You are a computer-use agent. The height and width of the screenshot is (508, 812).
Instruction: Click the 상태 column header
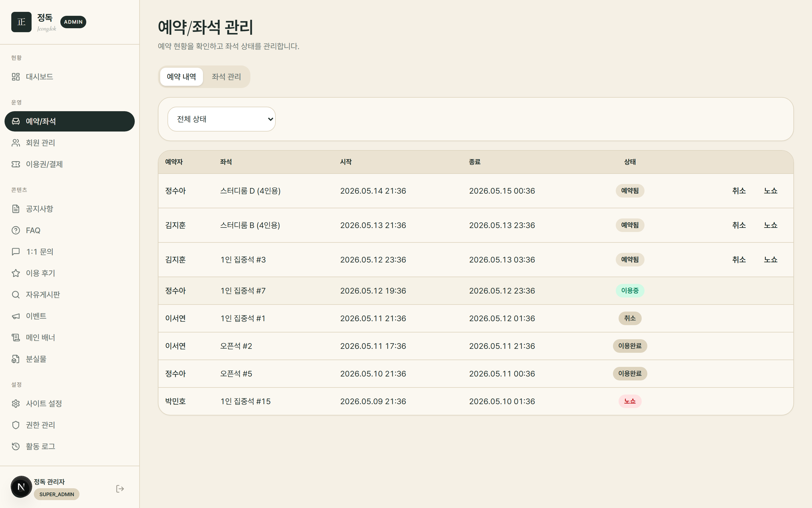[x=630, y=162]
